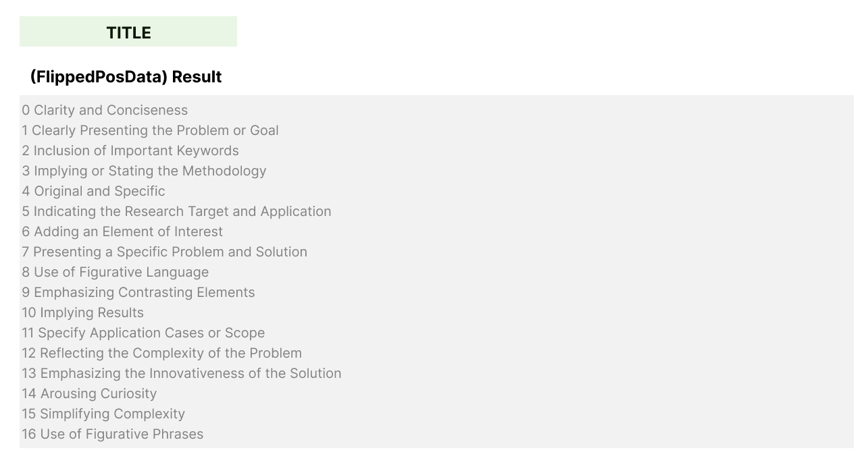Select 'Indicating the Research Target and Application'

pyautogui.click(x=176, y=211)
